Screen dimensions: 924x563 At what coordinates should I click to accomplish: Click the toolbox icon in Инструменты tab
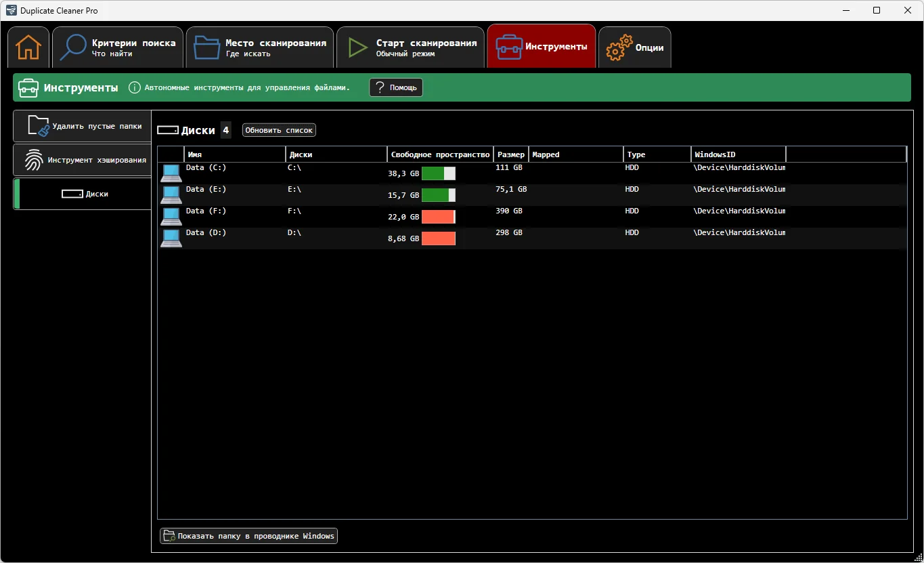509,47
